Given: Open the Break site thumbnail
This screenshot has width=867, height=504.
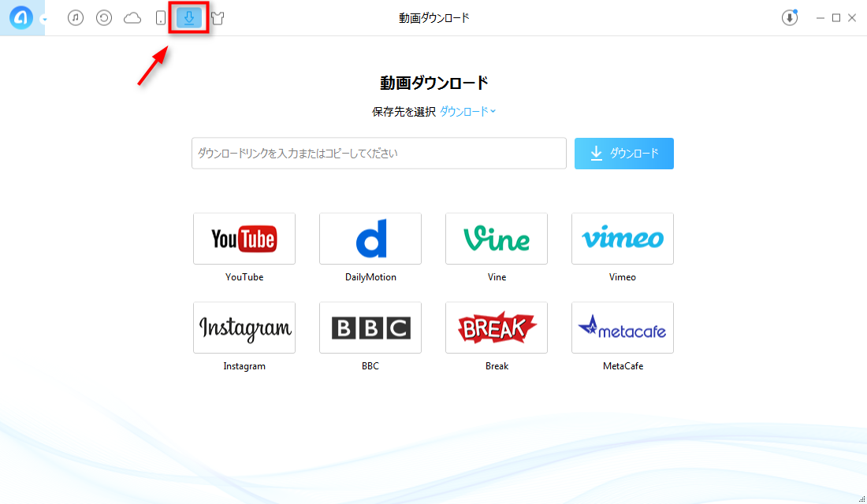Looking at the screenshot, I should point(497,328).
